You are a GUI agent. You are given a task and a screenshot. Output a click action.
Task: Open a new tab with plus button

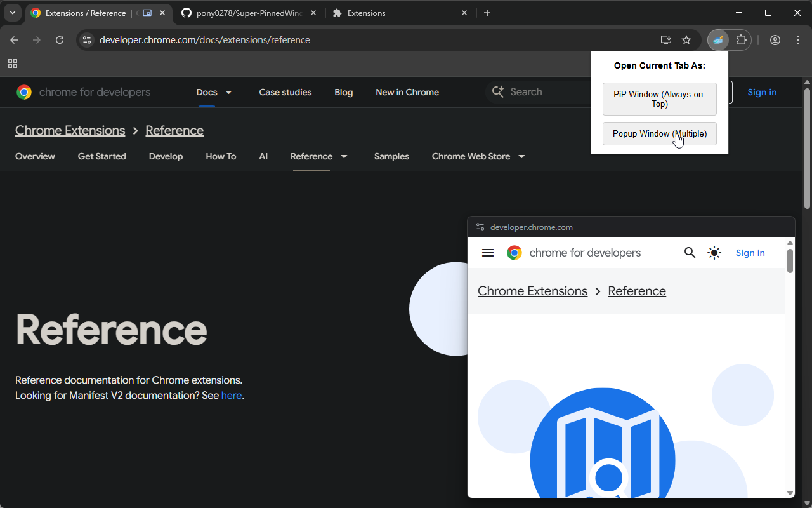point(487,13)
